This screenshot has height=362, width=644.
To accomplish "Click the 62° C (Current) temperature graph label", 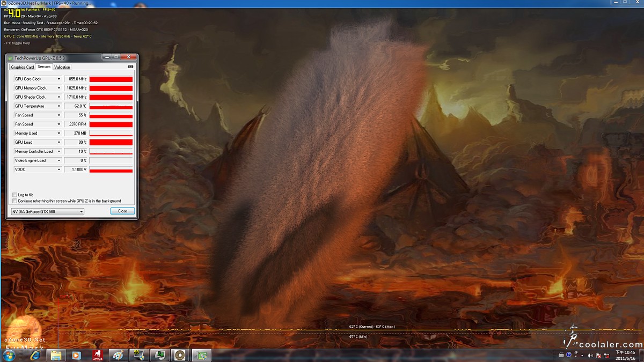I will (x=361, y=326).
